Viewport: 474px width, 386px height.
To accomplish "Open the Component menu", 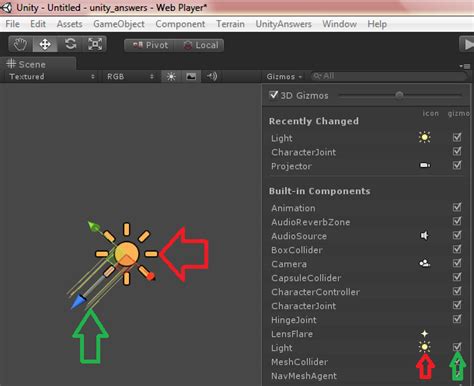I will (180, 24).
